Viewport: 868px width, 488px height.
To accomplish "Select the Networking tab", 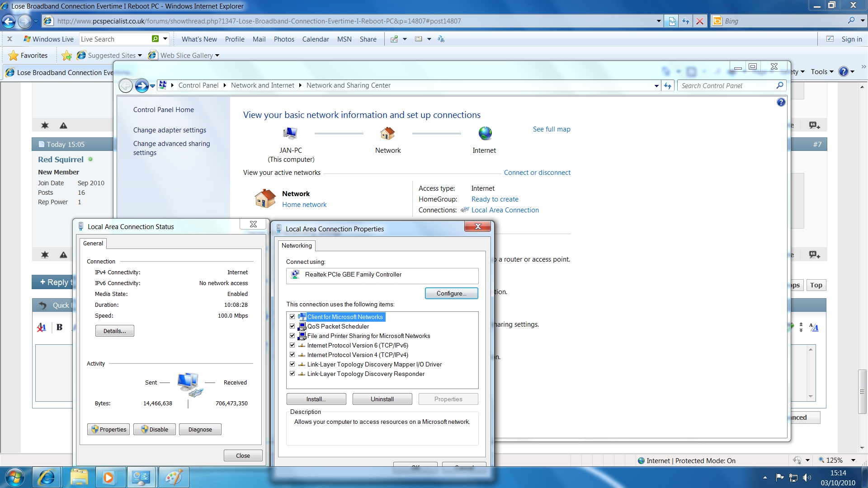I will [x=297, y=245].
